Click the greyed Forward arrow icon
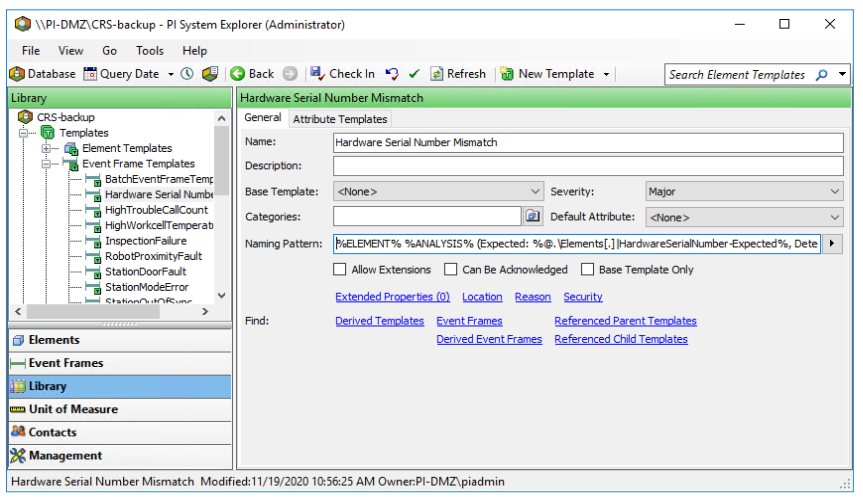Screen dimensions: 863x502 (x=290, y=74)
